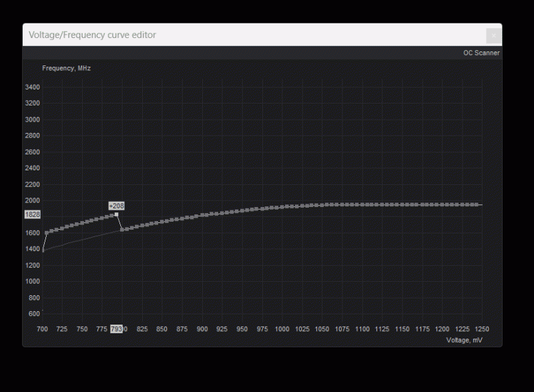Image resolution: width=534 pixels, height=392 pixels.
Task: Click the last curve point near 1250 mV
Action: [477, 205]
